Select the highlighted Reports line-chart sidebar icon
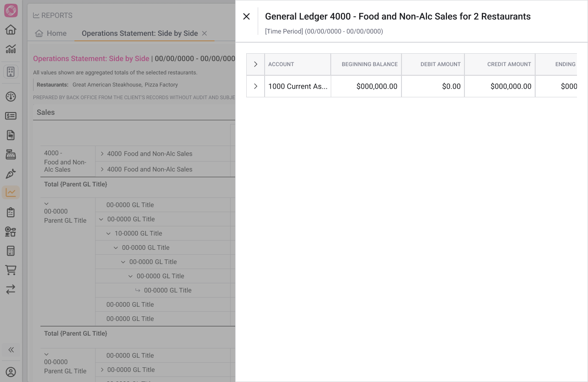 11,192
